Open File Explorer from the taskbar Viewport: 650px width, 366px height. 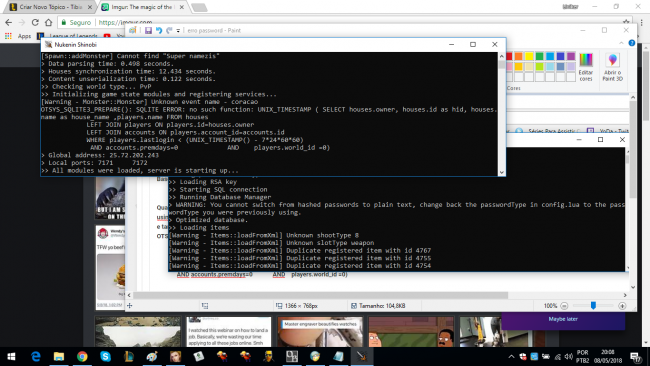pyautogui.click(x=59, y=356)
